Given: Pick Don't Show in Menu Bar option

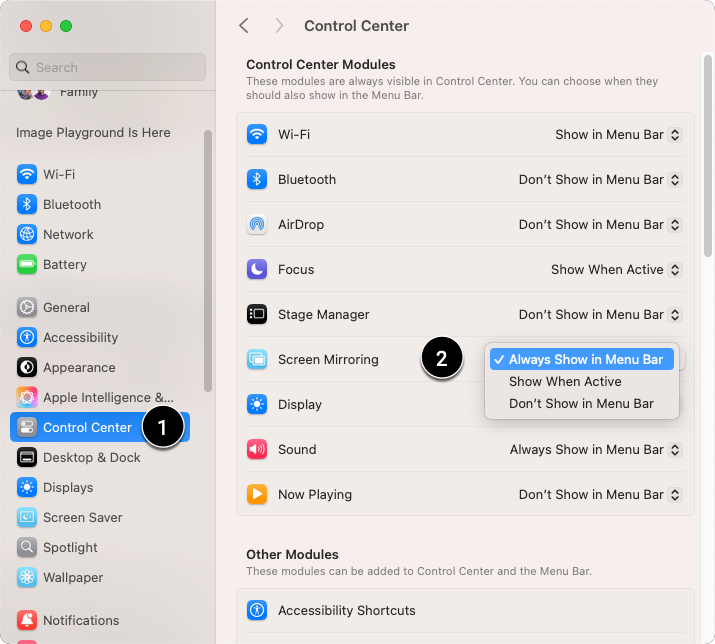Looking at the screenshot, I should click(581, 404).
